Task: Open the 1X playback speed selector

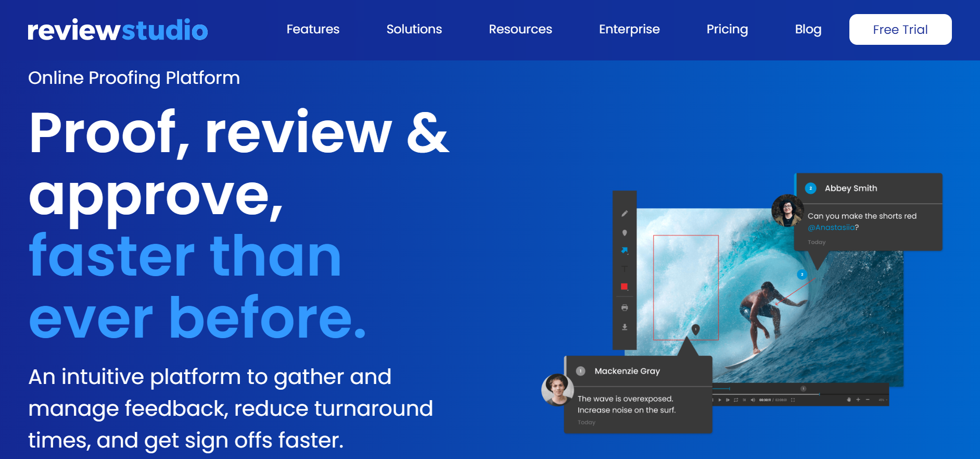Action: pos(744,400)
